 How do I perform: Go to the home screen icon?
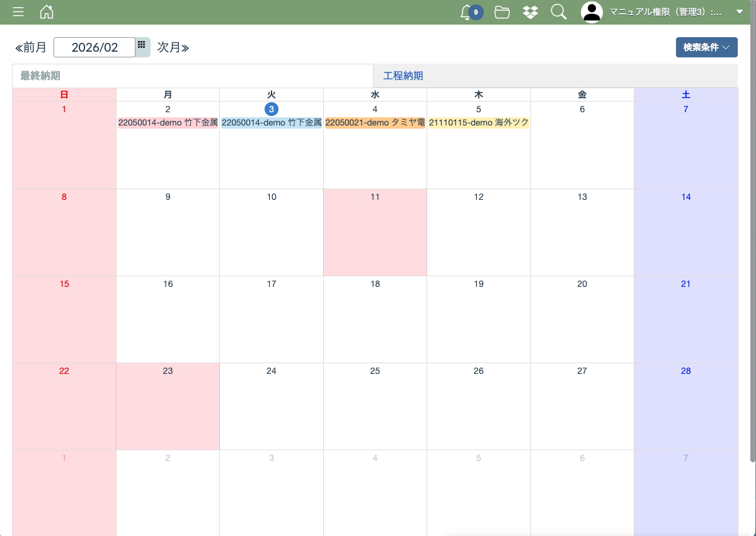47,12
